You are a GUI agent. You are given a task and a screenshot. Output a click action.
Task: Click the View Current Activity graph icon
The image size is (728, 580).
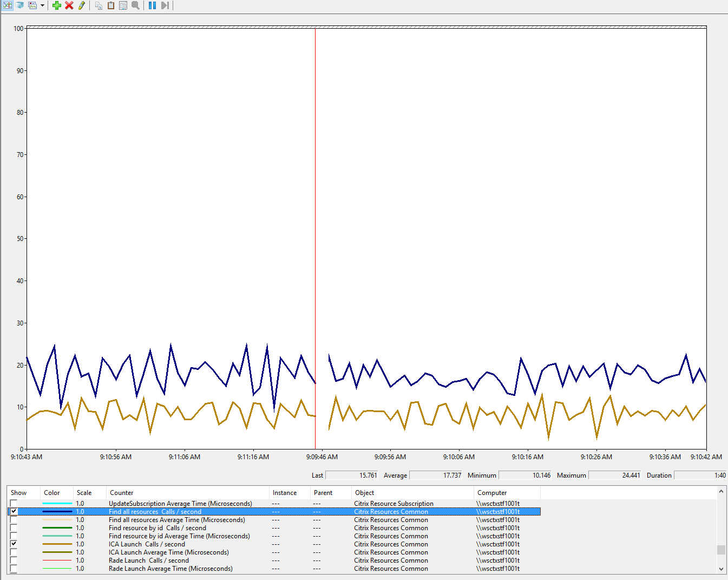(x=8, y=5)
